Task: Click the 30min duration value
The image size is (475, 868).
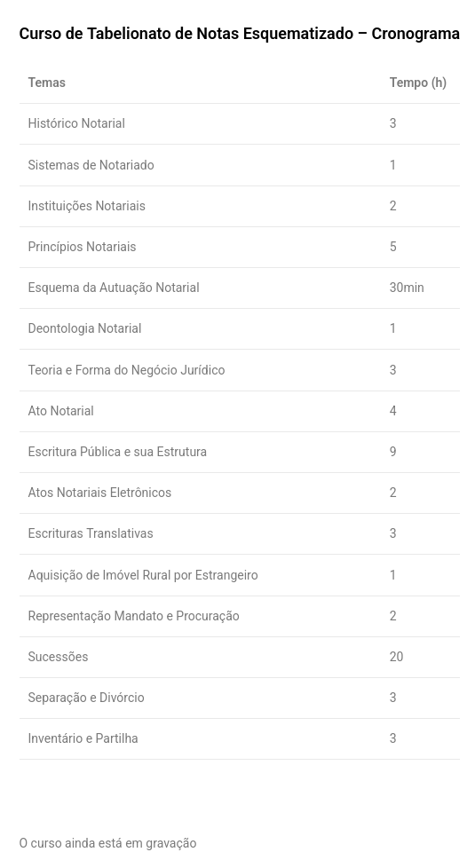Action: point(407,288)
